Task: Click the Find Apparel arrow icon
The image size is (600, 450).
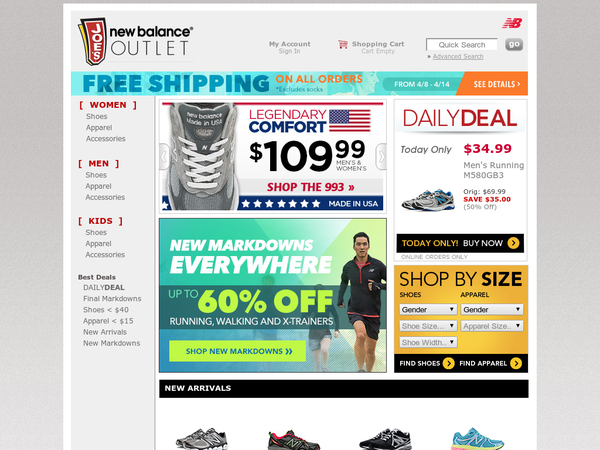Action: pos(516,363)
